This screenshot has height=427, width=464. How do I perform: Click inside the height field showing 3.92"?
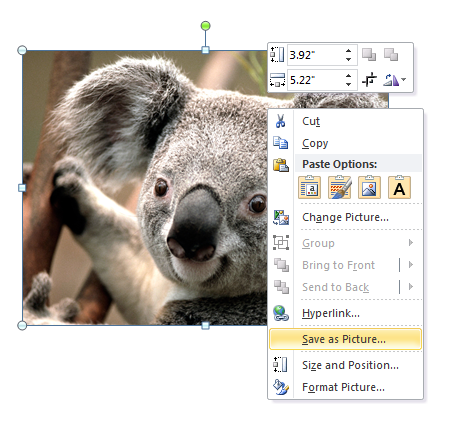point(315,55)
